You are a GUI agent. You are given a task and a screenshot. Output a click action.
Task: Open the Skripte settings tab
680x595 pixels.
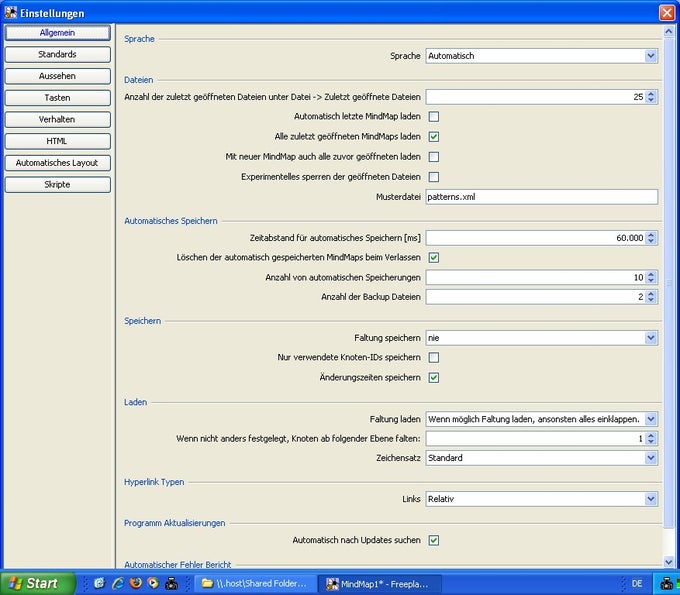(58, 185)
